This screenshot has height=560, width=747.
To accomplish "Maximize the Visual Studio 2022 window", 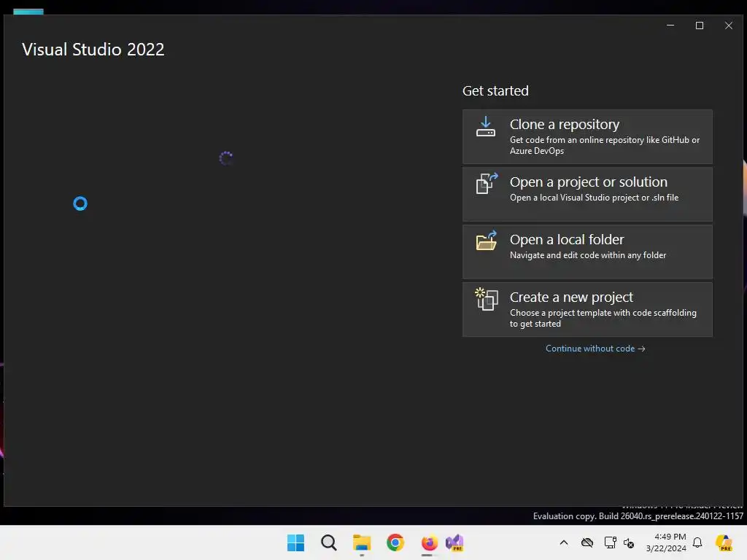I will click(700, 26).
